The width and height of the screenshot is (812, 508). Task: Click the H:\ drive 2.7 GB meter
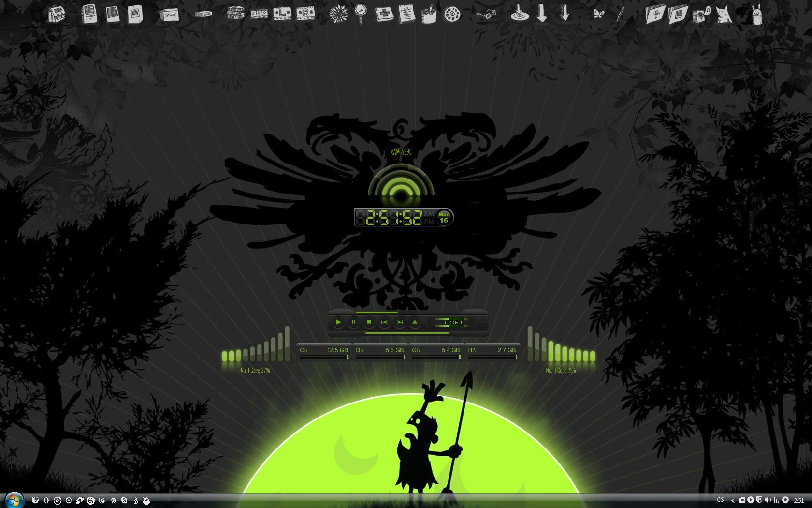coord(492,352)
